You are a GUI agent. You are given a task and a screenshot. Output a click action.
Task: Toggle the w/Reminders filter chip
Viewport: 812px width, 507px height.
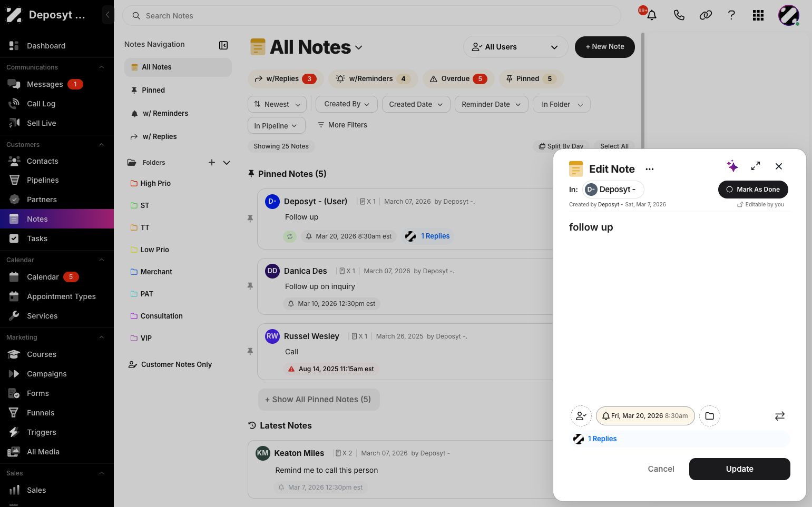(373, 79)
